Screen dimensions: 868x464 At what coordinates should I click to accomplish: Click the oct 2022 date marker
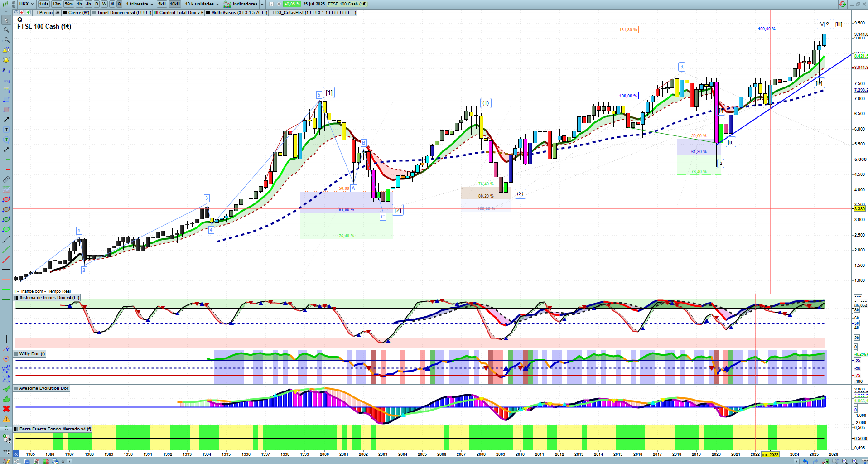pos(770,454)
